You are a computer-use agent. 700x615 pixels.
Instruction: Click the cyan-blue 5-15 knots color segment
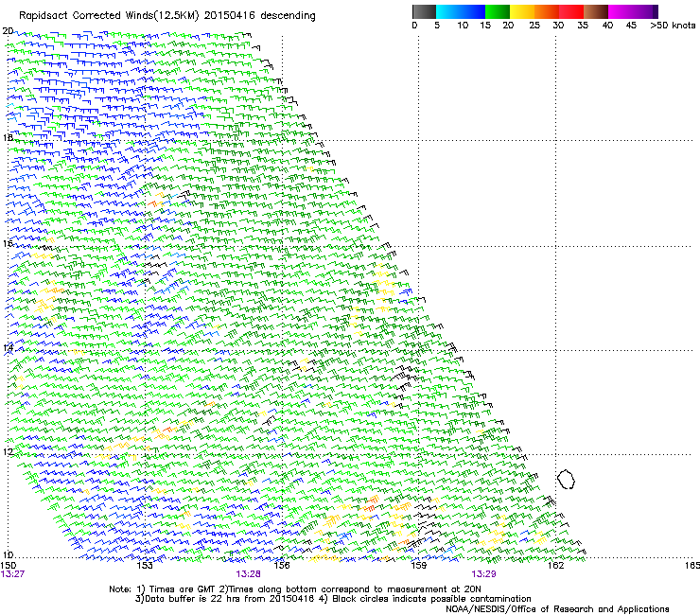(x=461, y=11)
